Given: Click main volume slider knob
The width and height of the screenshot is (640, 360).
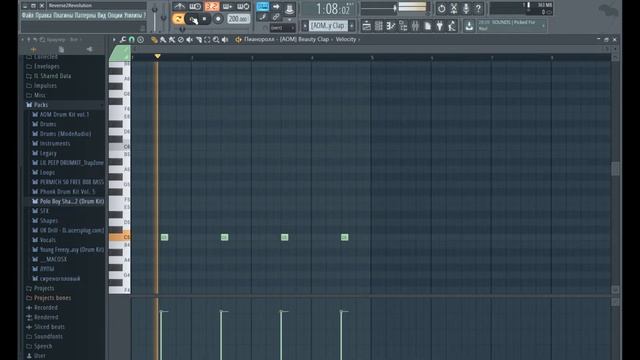Looking at the screenshot, I should coord(155,11).
